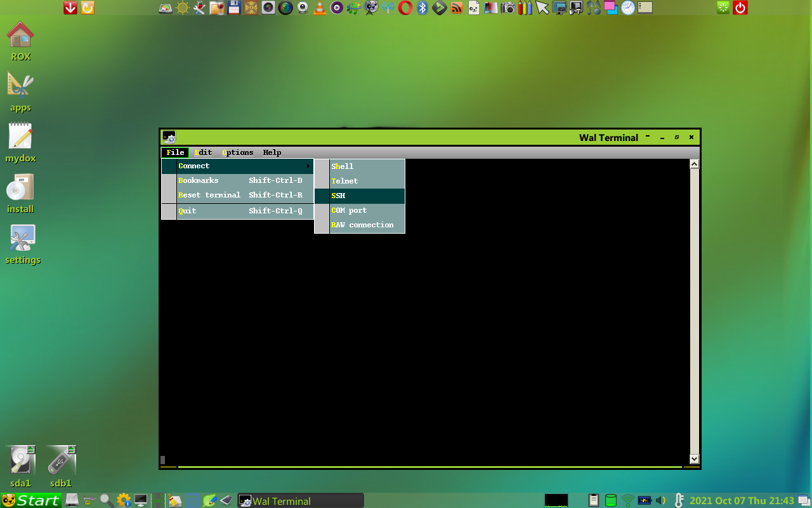Open calculator icon in taskbar
This screenshot has height=508, width=812.
point(192,500)
